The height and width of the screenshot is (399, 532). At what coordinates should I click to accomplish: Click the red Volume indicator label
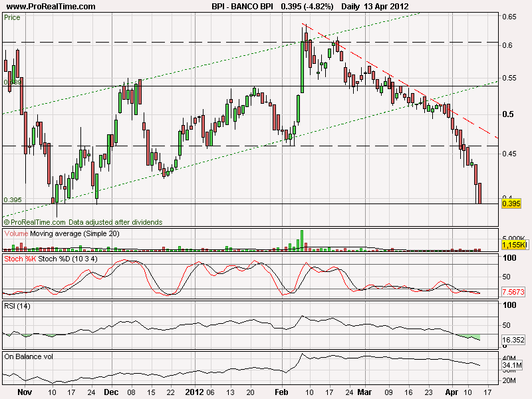16,233
